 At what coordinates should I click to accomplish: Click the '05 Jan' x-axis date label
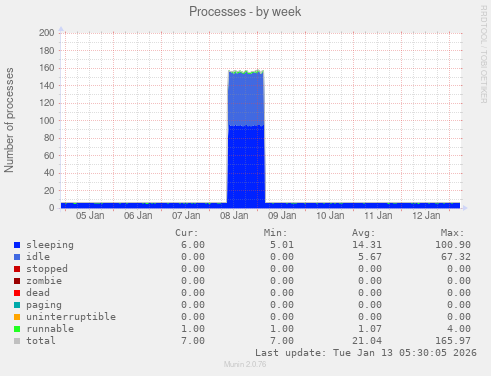(90, 216)
